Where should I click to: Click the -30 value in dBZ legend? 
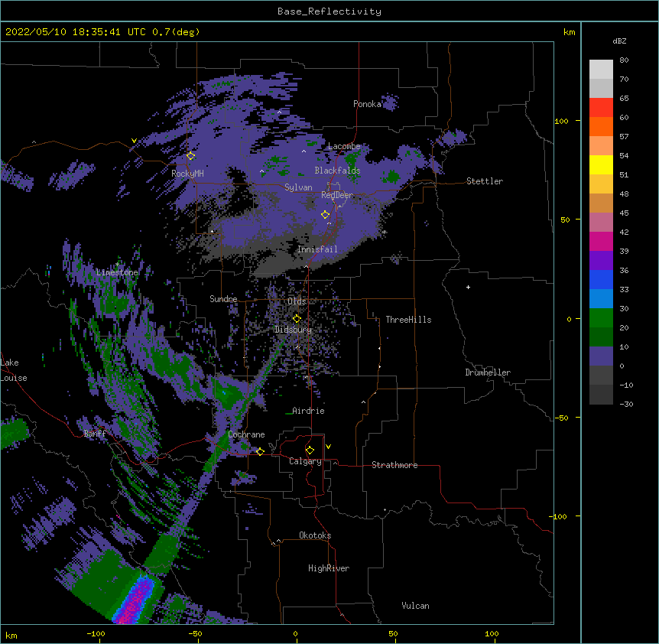pyautogui.click(x=626, y=404)
